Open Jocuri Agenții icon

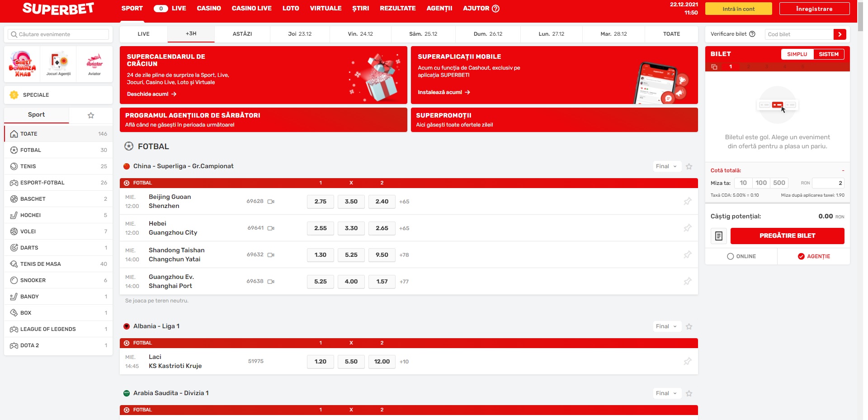click(x=58, y=64)
